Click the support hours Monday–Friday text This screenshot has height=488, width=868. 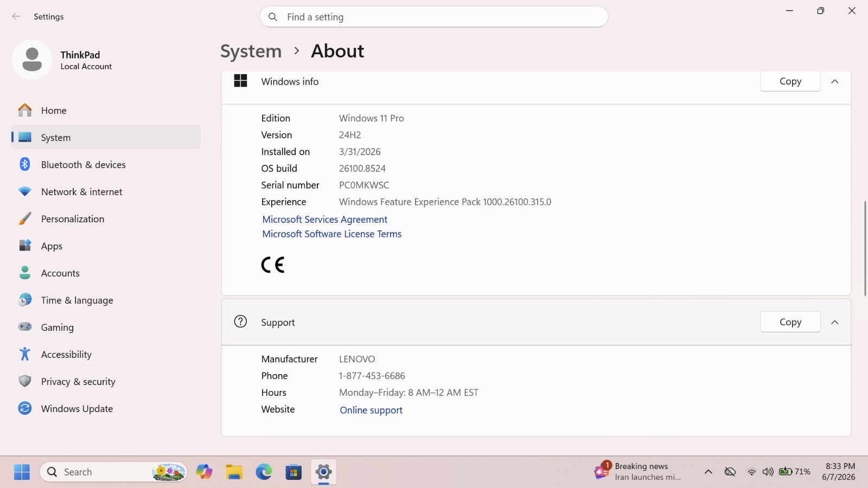click(409, 393)
